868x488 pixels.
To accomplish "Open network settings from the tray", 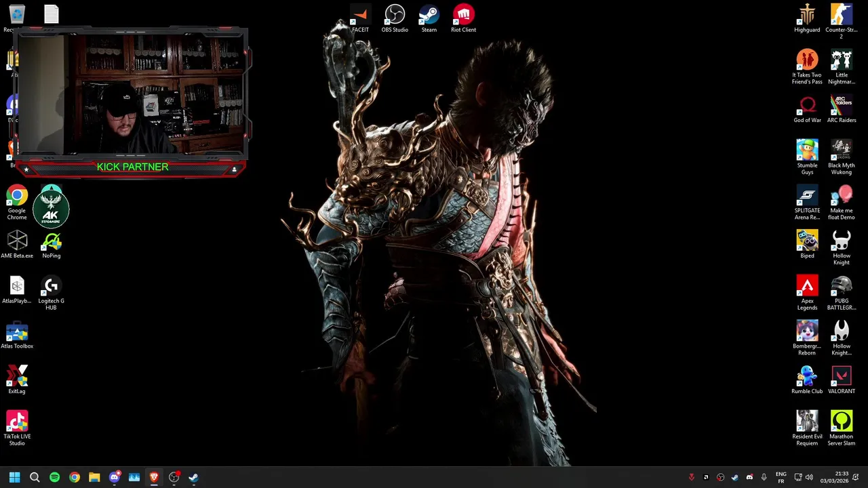I will (798, 477).
